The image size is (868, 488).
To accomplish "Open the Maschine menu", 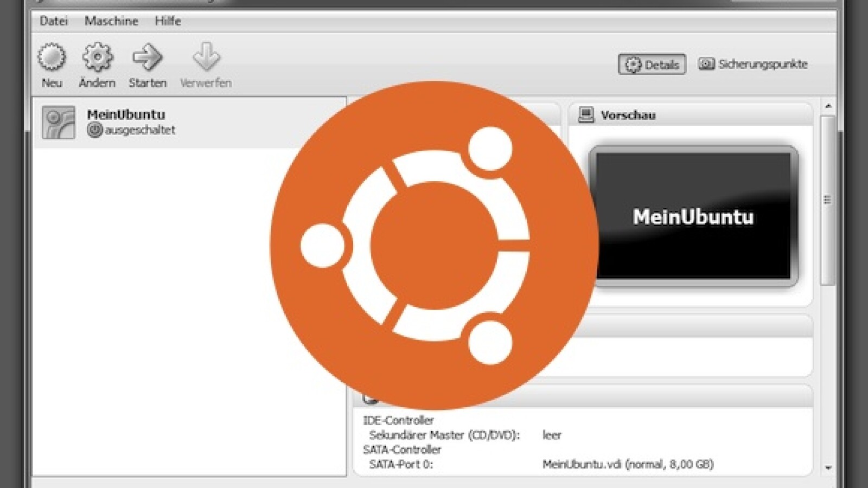I will tap(111, 21).
